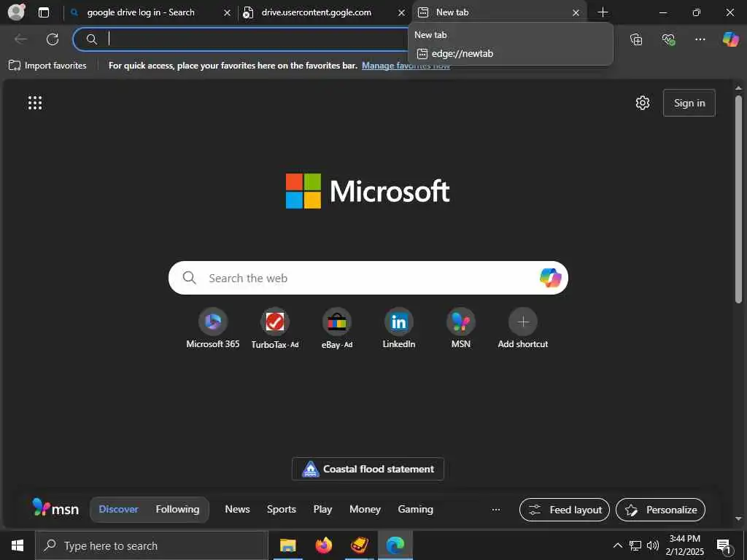Open the taskbar clock showing 3:44 PM

(x=684, y=545)
